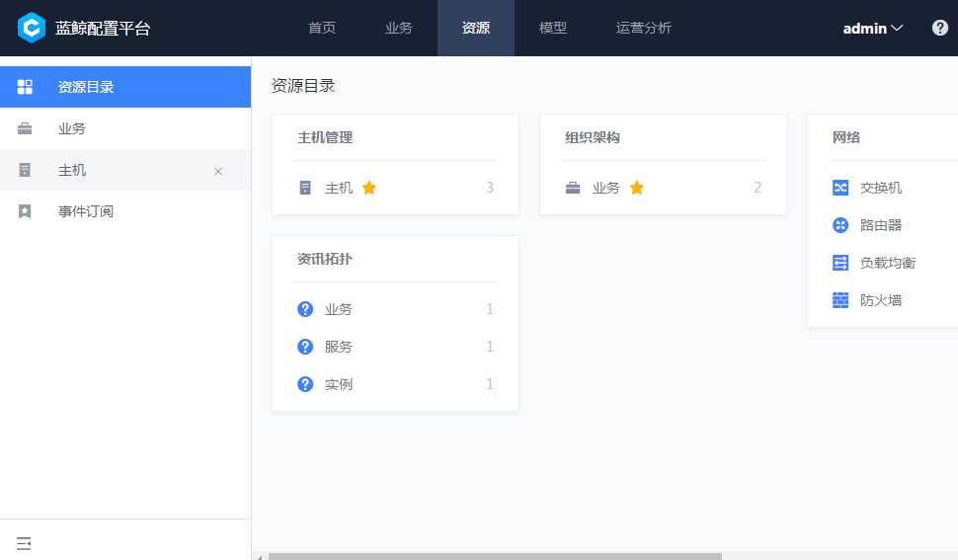The image size is (958, 560).
Task: Open 交换机 in the 网络 card
Action: [x=880, y=188]
